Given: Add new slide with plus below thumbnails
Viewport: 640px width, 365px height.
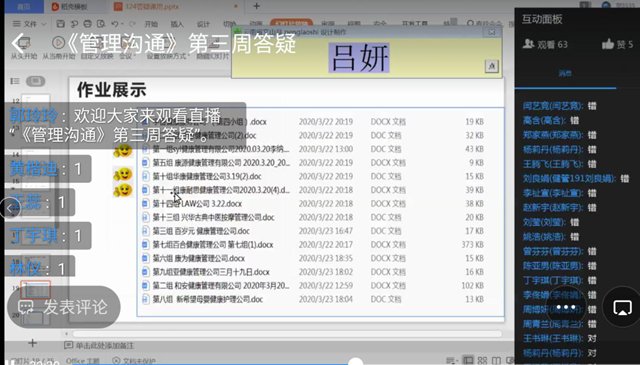Looking at the screenshot, I should (33, 343).
